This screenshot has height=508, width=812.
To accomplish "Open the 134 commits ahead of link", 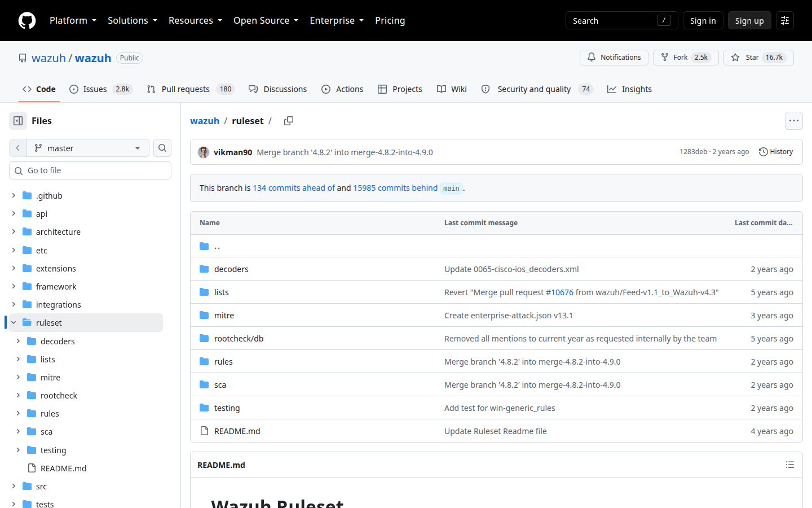I will (294, 188).
